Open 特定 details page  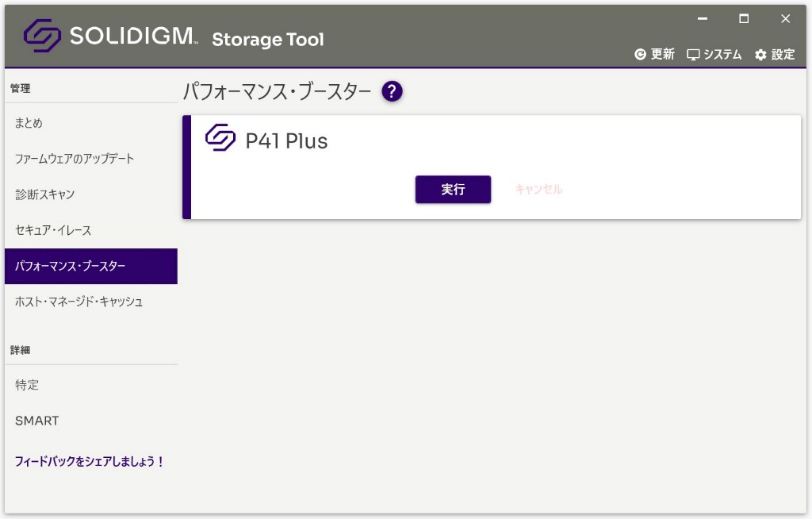[27, 385]
